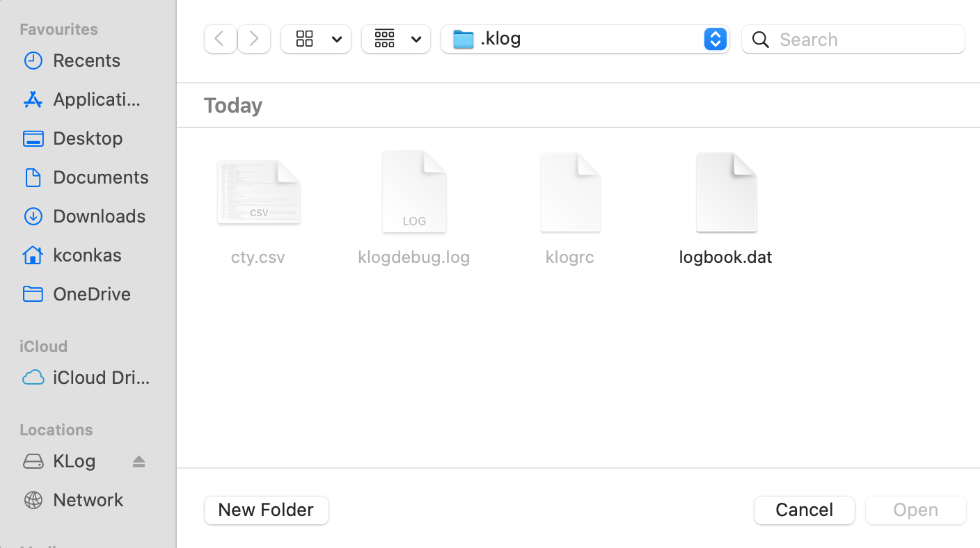
Task: Click the Desktop sidebar icon
Action: click(x=33, y=138)
